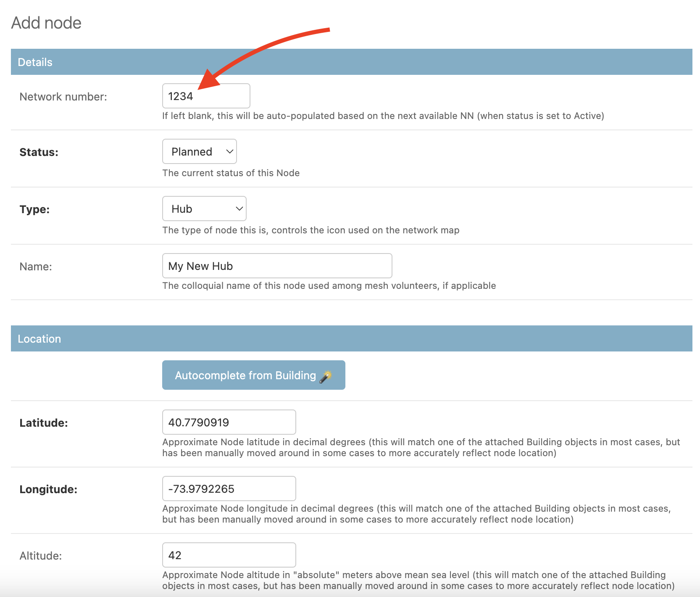This screenshot has width=700, height=597.
Task: Click the magic wand icon on Autocomplete button
Action: [x=326, y=376]
